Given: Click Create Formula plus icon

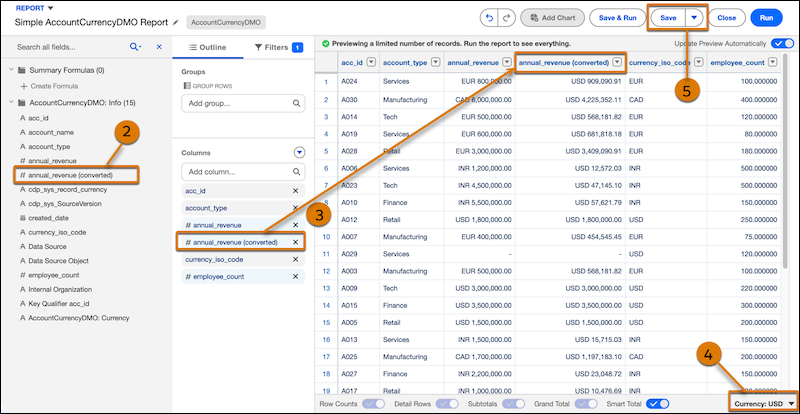Looking at the screenshot, I should coord(23,86).
